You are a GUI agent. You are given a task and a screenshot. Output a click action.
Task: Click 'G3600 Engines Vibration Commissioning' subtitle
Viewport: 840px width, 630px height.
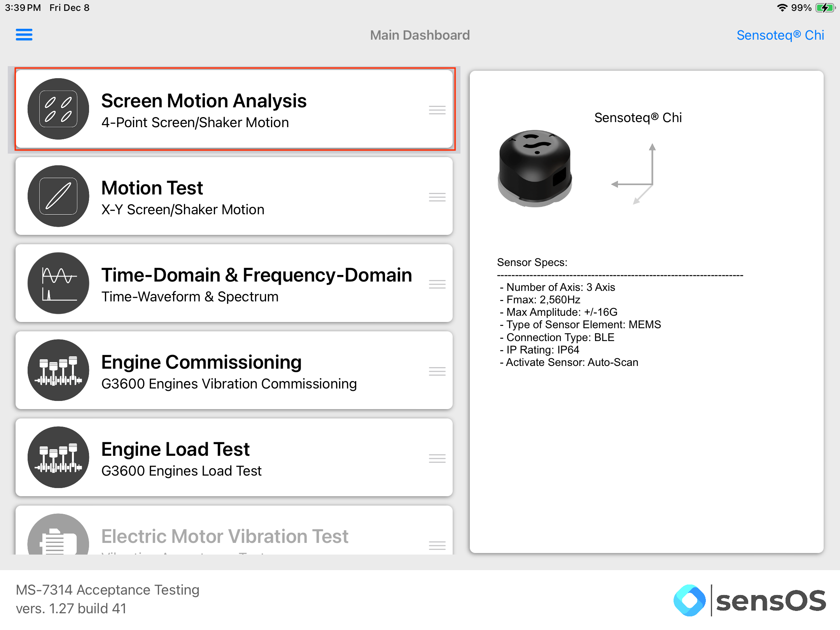click(x=229, y=384)
